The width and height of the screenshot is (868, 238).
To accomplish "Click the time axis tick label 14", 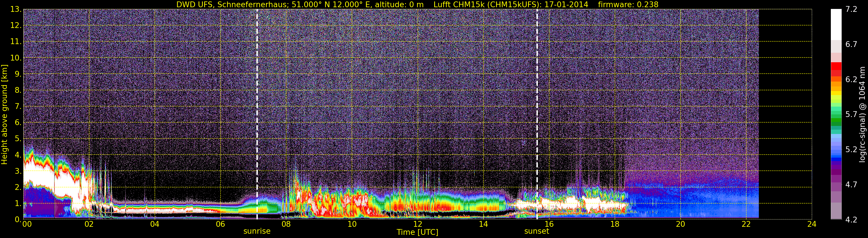I will (x=483, y=224).
